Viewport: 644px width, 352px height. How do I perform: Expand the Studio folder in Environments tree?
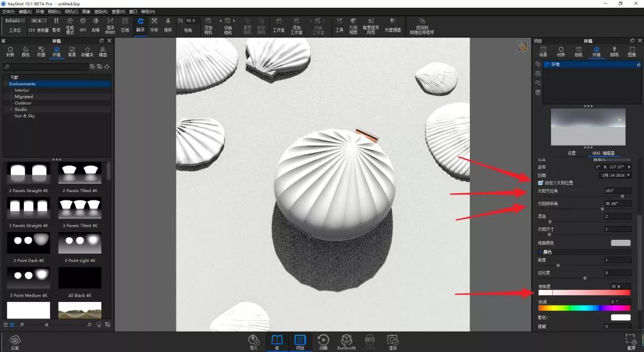(x=11, y=109)
